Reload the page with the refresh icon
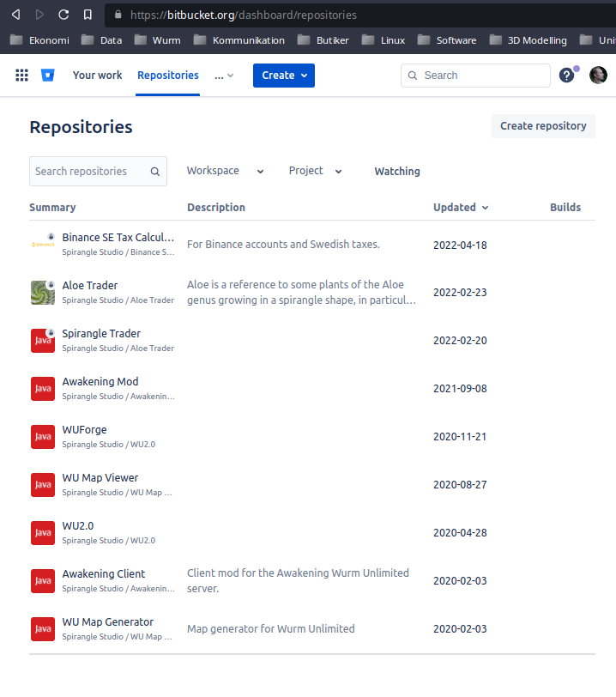This screenshot has height=697, width=616. (x=63, y=15)
